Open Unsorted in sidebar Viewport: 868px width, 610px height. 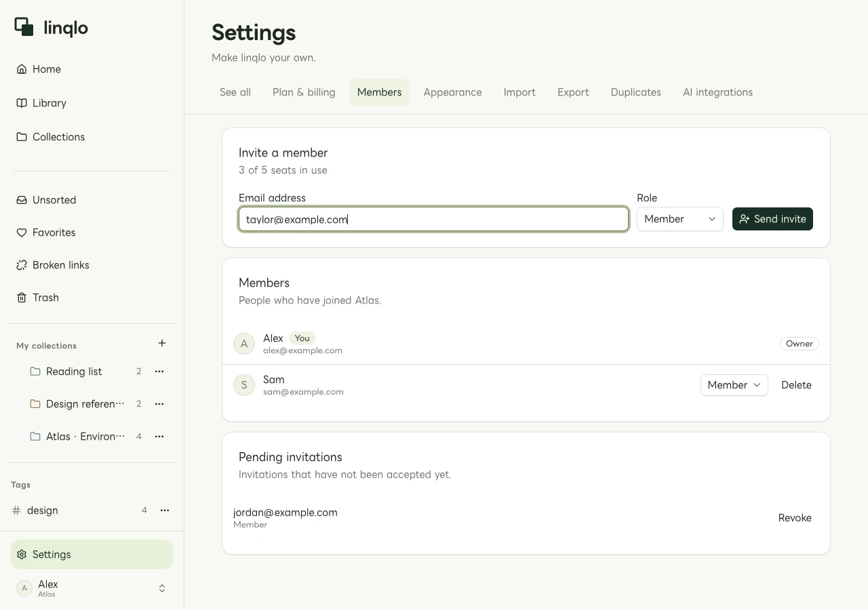(x=92, y=200)
